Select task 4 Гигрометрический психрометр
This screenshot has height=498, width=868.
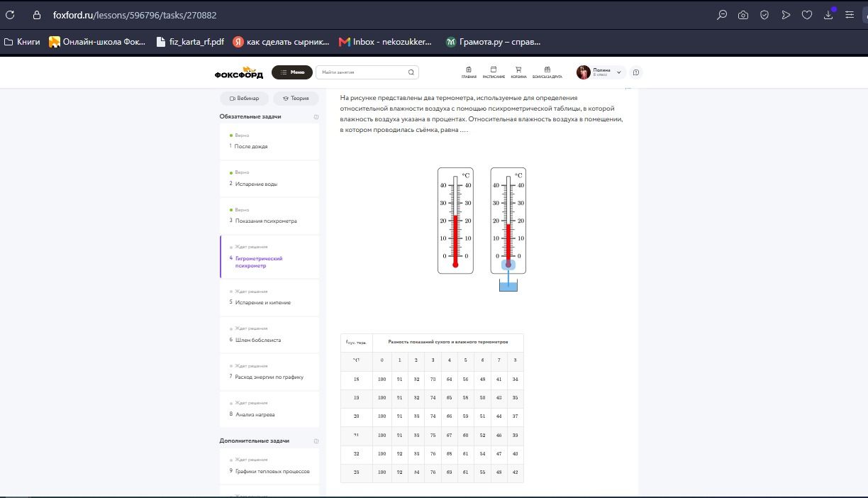pyautogui.click(x=269, y=257)
